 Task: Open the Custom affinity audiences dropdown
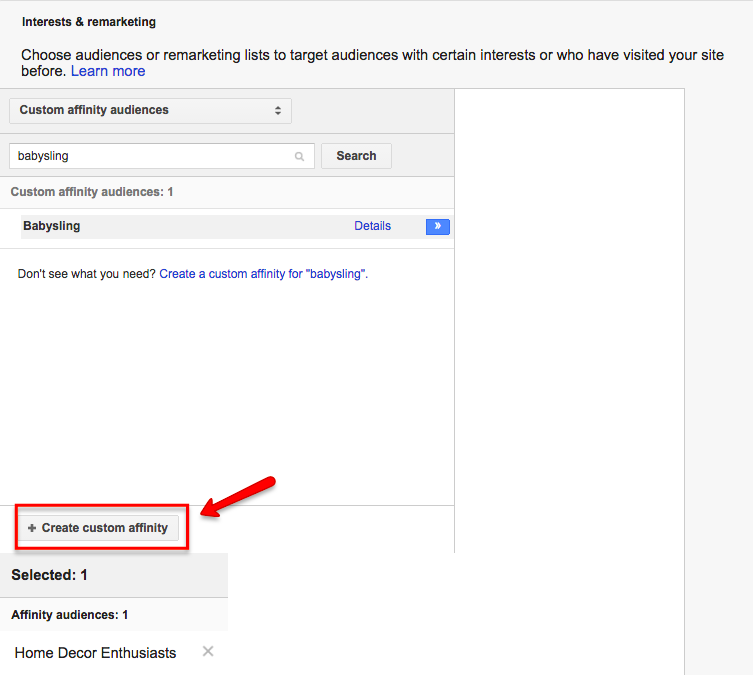[150, 110]
